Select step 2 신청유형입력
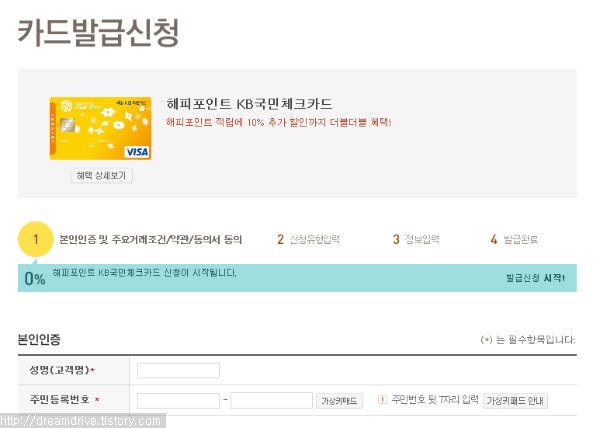The image size is (600, 428). (308, 239)
